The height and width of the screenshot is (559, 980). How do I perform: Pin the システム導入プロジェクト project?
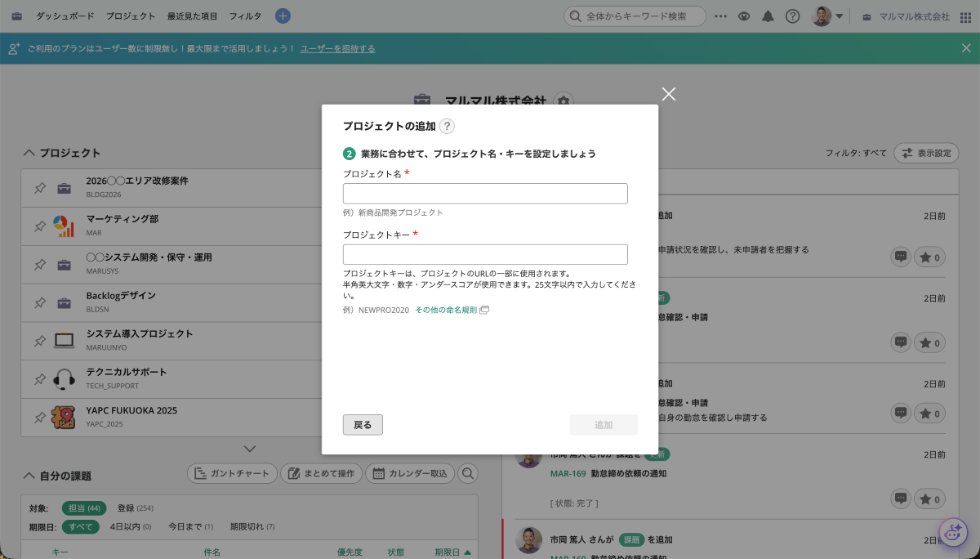coord(39,341)
